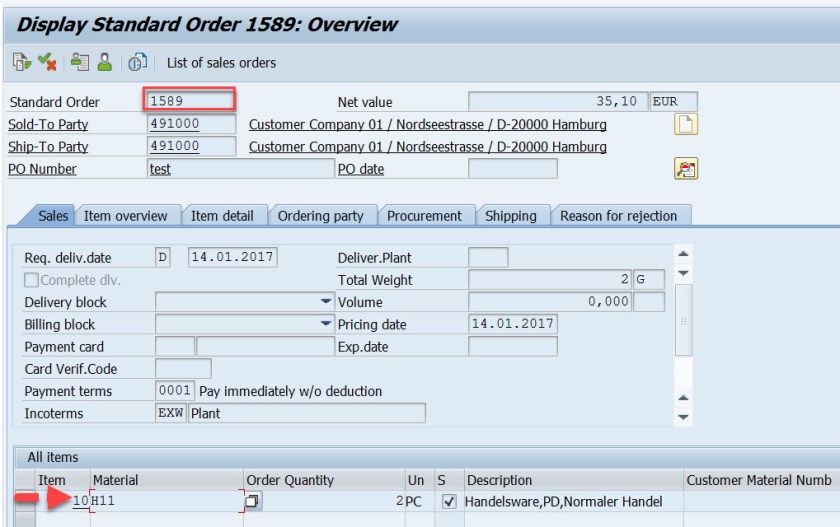This screenshot has width=840, height=527.
Task: Click the Deliver.Plant field
Action: (488, 258)
